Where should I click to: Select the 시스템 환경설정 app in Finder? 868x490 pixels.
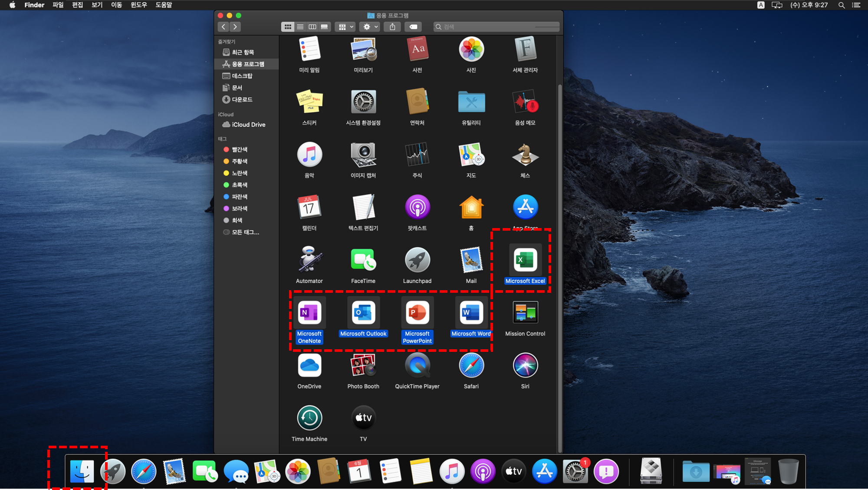pyautogui.click(x=363, y=102)
